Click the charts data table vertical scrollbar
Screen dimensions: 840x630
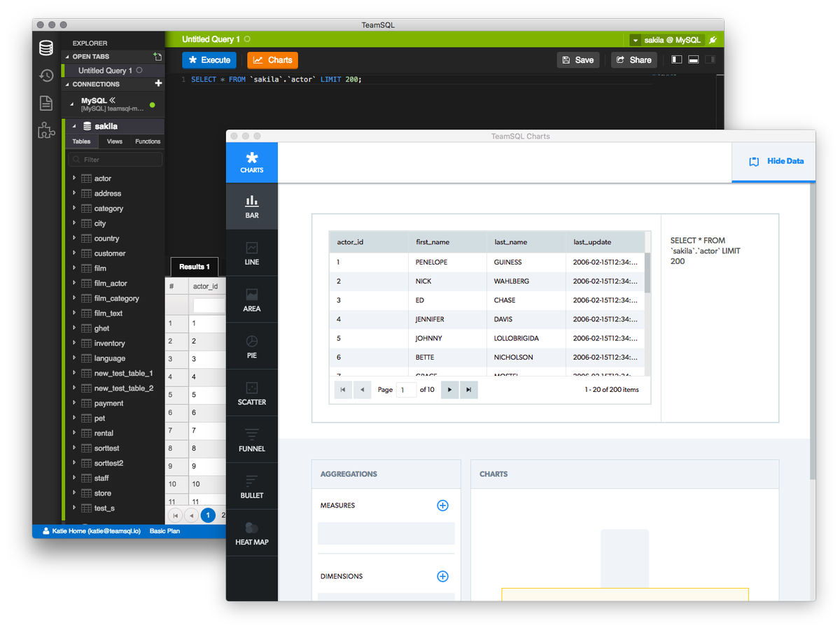647,273
